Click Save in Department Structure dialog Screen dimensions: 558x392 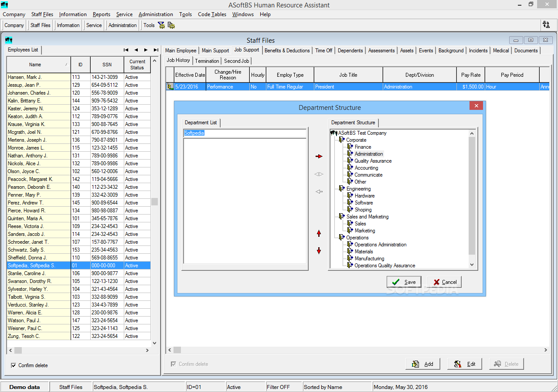tap(404, 282)
